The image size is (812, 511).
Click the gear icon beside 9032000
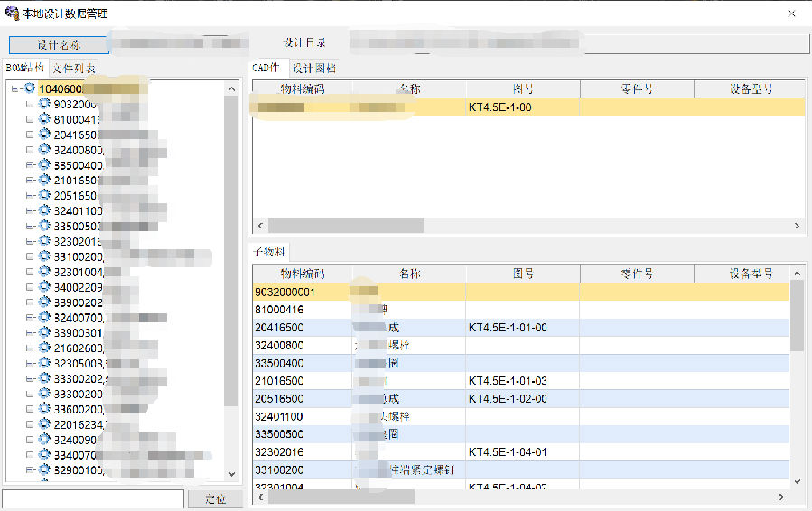click(44, 104)
